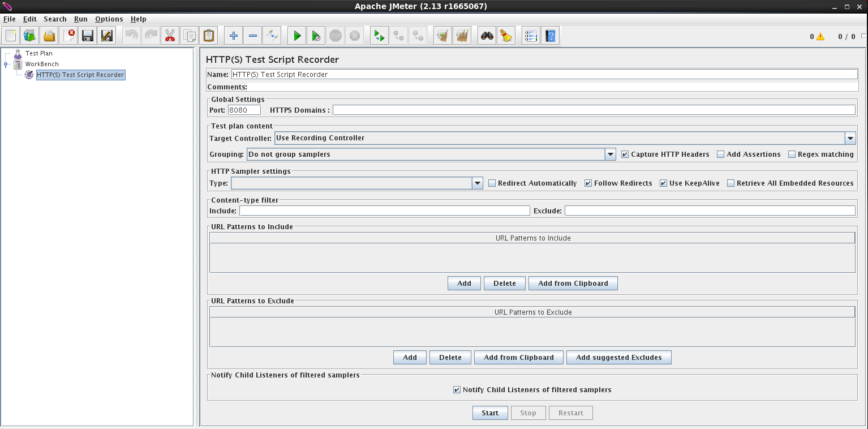The width and height of the screenshot is (868, 429).
Task: Open the File menu
Action: [x=10, y=19]
